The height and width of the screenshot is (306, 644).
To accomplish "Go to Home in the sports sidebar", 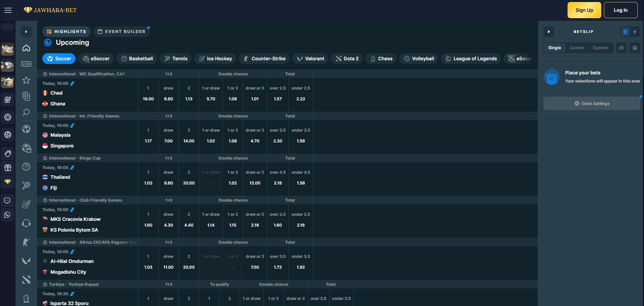I will click(x=26, y=48).
